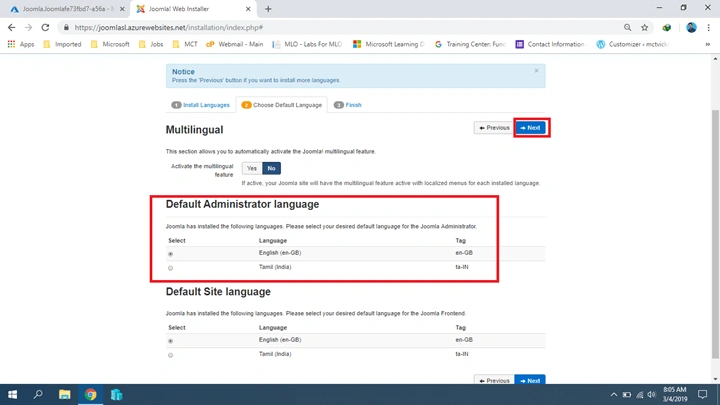Open the MCT bookmarks folder

tap(185, 44)
